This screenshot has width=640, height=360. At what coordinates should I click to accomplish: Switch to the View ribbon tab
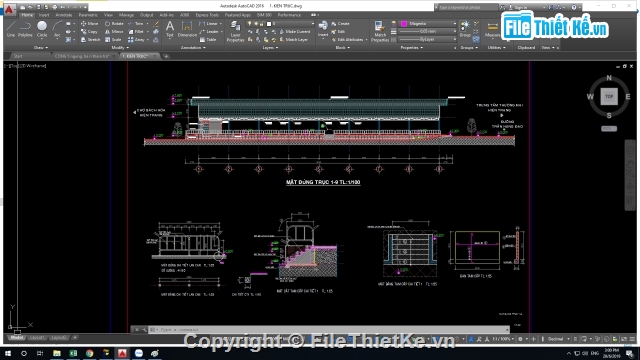click(x=108, y=15)
